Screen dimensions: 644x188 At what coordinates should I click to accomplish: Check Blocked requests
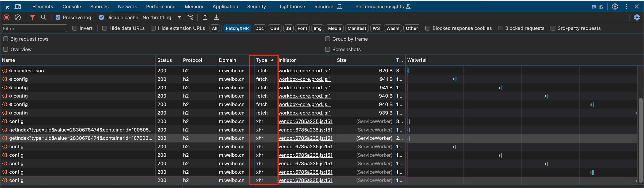click(500, 28)
